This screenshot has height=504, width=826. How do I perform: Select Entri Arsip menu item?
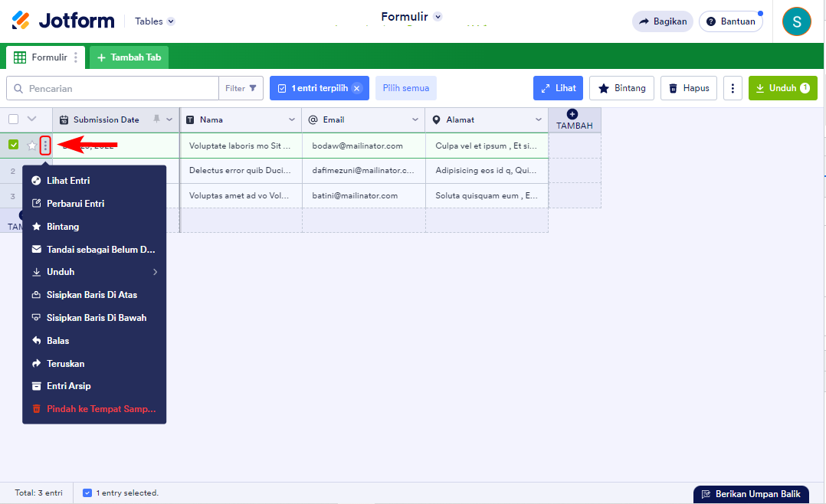(94, 386)
